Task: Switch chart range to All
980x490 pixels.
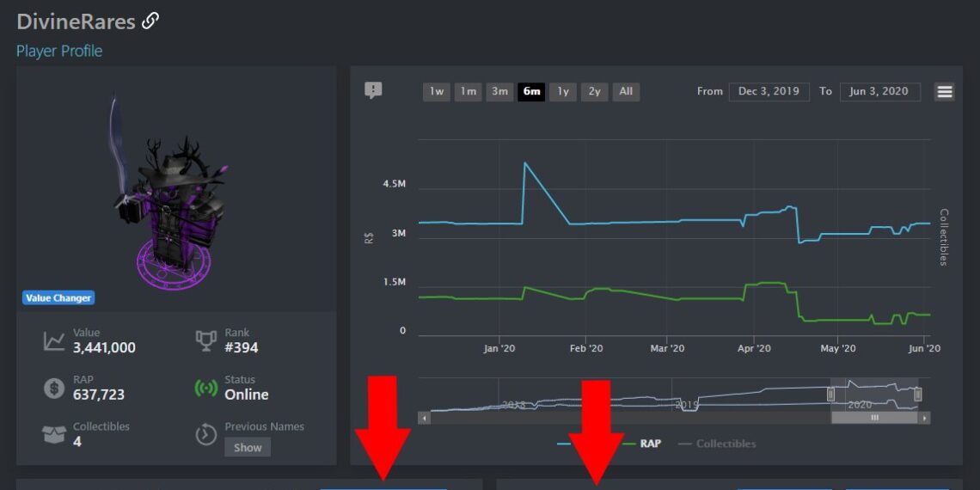Action: [x=626, y=92]
